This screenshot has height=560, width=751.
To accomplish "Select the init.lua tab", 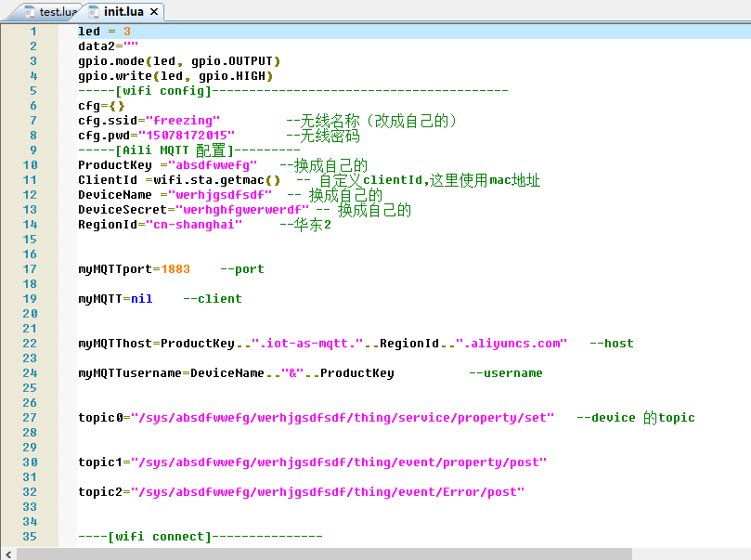I will point(123,11).
